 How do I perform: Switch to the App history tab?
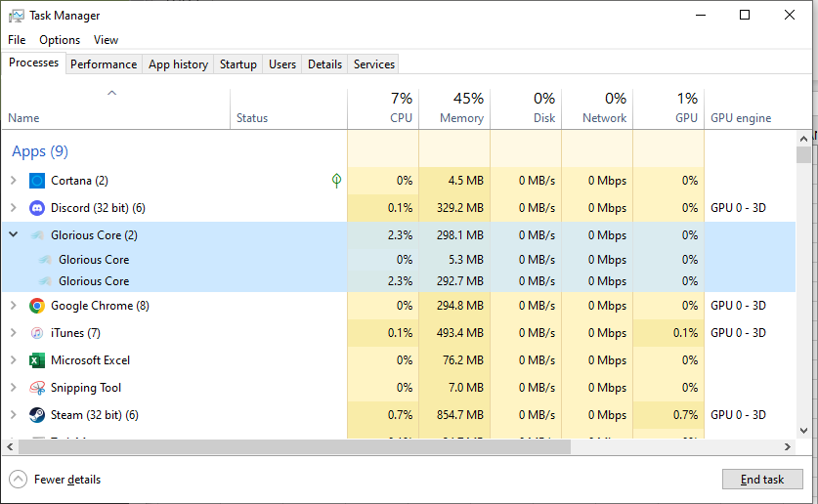coord(178,64)
